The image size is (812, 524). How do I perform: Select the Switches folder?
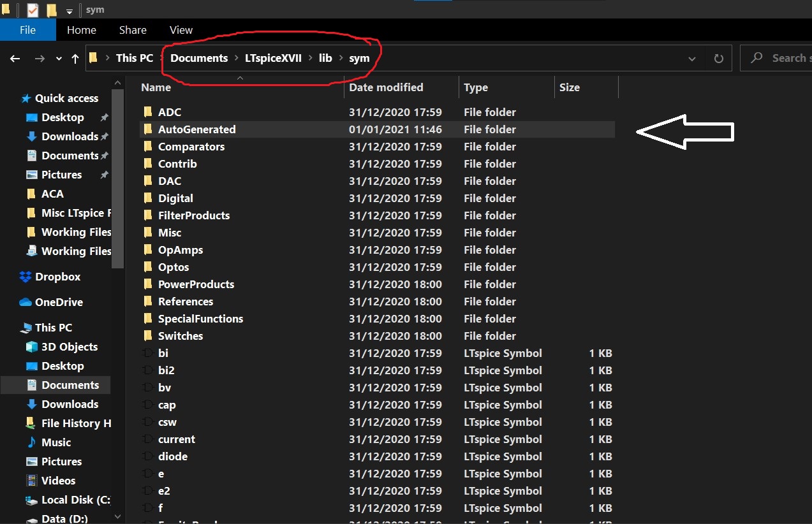pos(376,336)
